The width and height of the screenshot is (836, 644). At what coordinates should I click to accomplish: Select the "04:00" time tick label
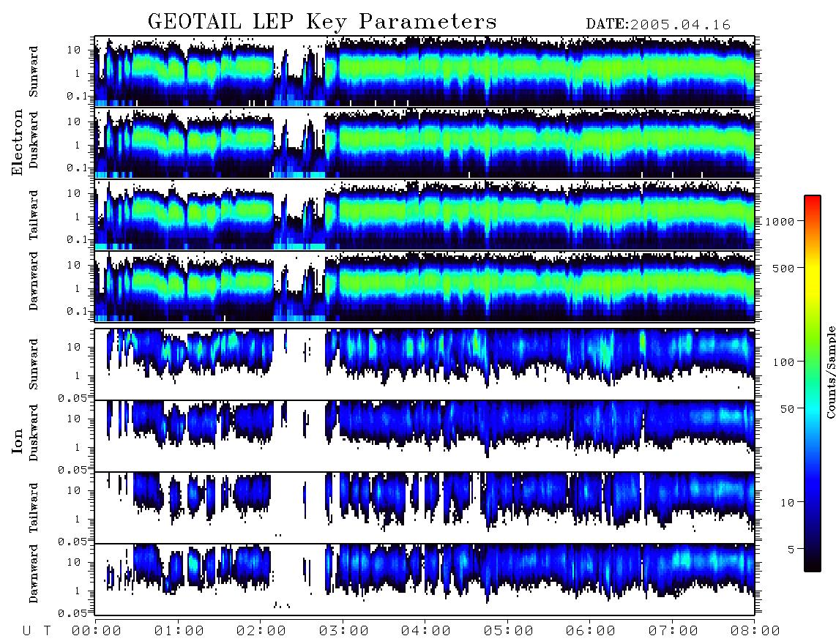425,631
